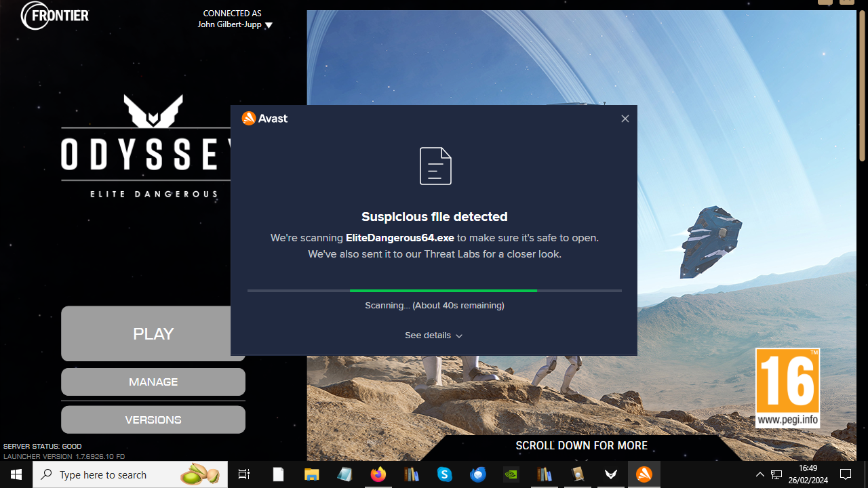868x488 pixels.
Task: Click the Avast logo in dialog header
Action: pos(264,119)
